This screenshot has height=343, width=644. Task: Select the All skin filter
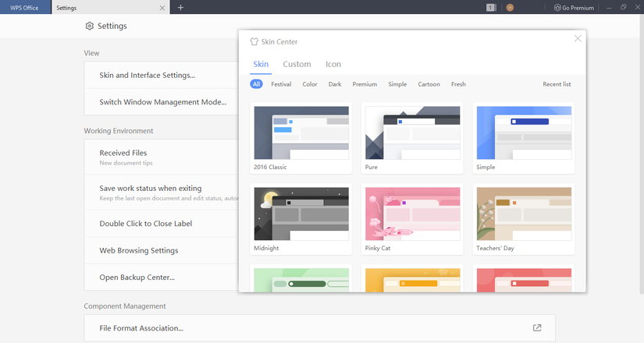coord(256,84)
